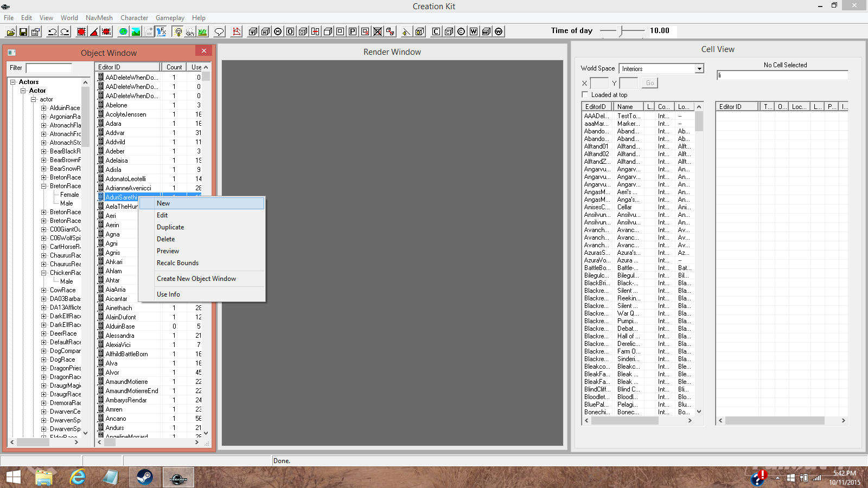Image resolution: width=868 pixels, height=488 pixels.
Task: Save the plugin with the floppy disk icon
Action: coord(23,31)
